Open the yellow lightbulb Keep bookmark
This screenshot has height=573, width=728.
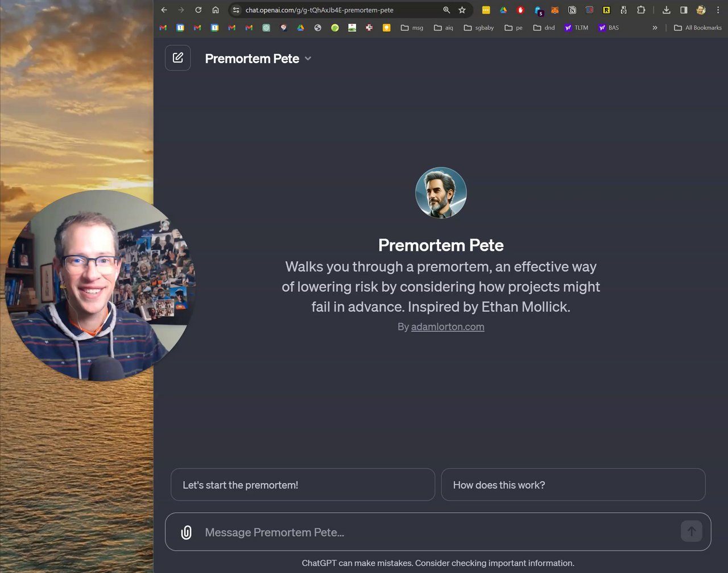point(387,27)
